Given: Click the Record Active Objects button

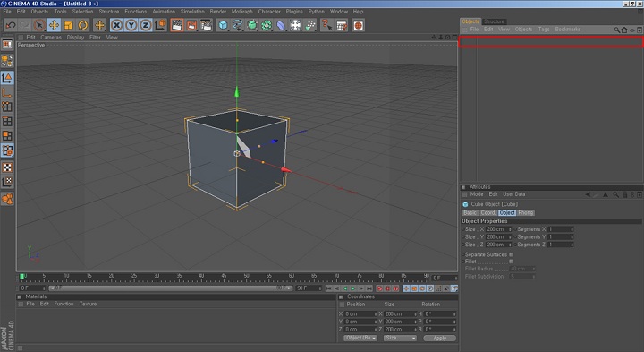Looking at the screenshot, I should (379, 288).
